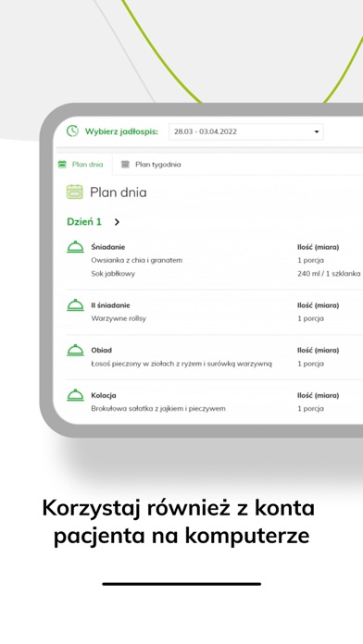Image resolution: width=363 pixels, height=644 pixels.
Task: Click the large calendar icon beside Plan dnia heading
Action: point(75,192)
